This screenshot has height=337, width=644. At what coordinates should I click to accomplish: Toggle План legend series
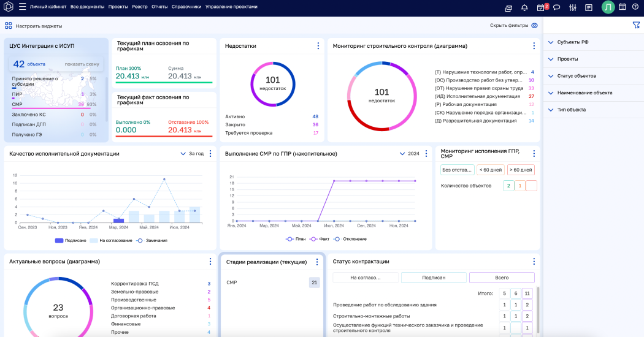click(x=296, y=239)
